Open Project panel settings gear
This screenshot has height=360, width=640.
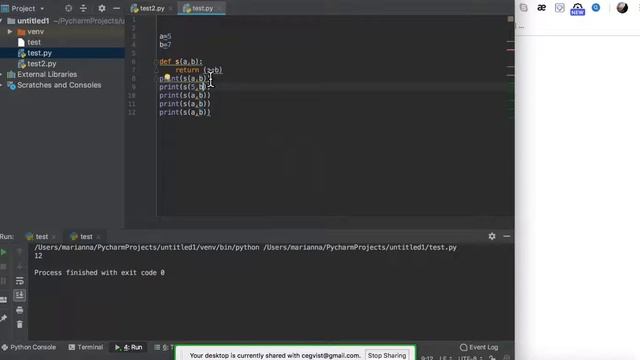pos(102,8)
